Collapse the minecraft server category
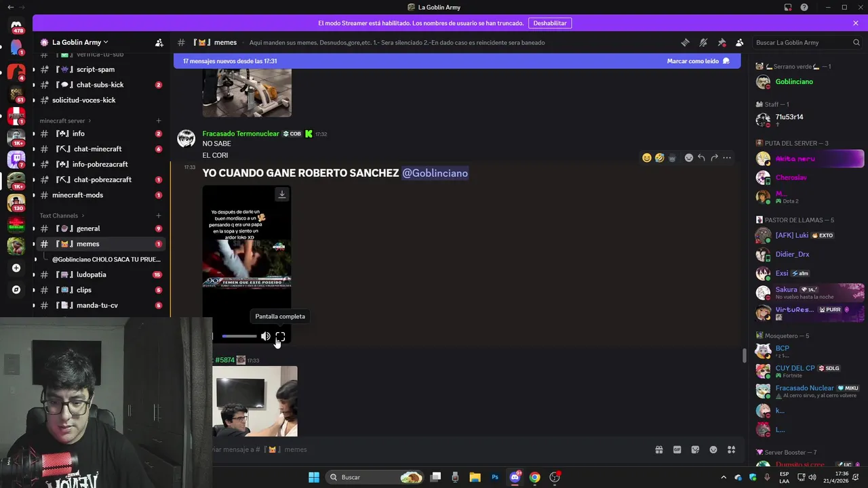 (x=65, y=121)
